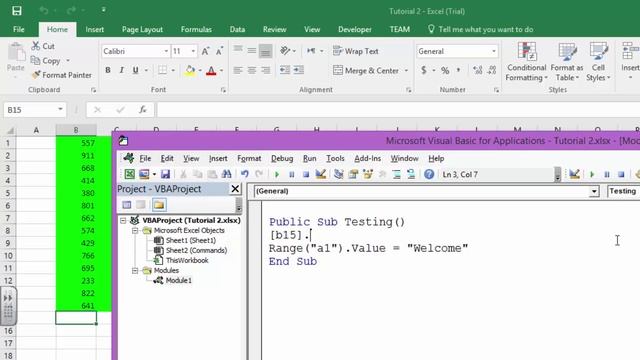Viewport: 640px width, 360px height.
Task: Click the Insert Function fx icon
Action: point(142,109)
